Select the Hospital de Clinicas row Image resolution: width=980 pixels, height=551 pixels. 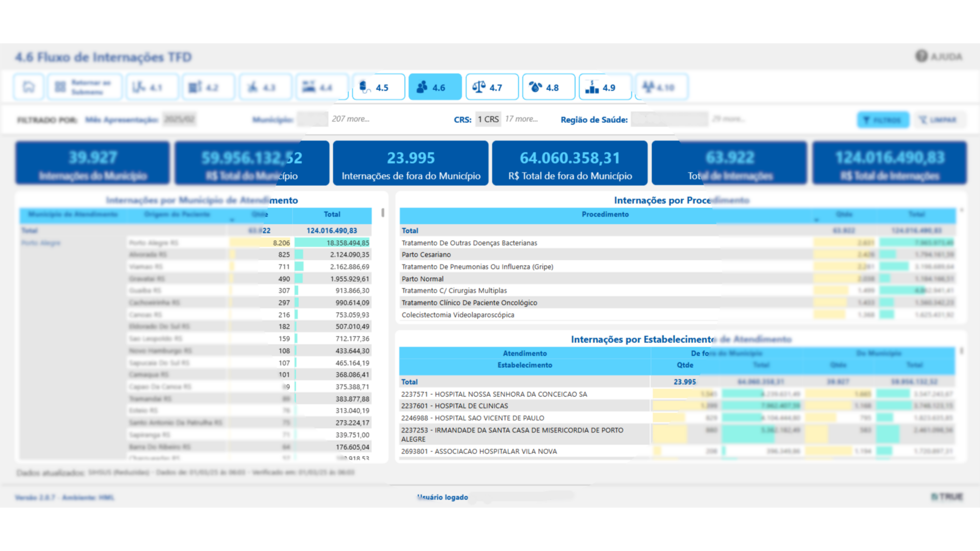click(471, 406)
